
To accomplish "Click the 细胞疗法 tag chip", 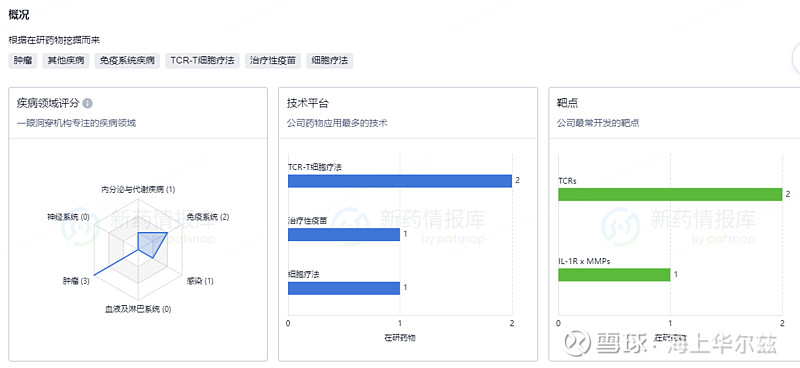I will (x=330, y=60).
